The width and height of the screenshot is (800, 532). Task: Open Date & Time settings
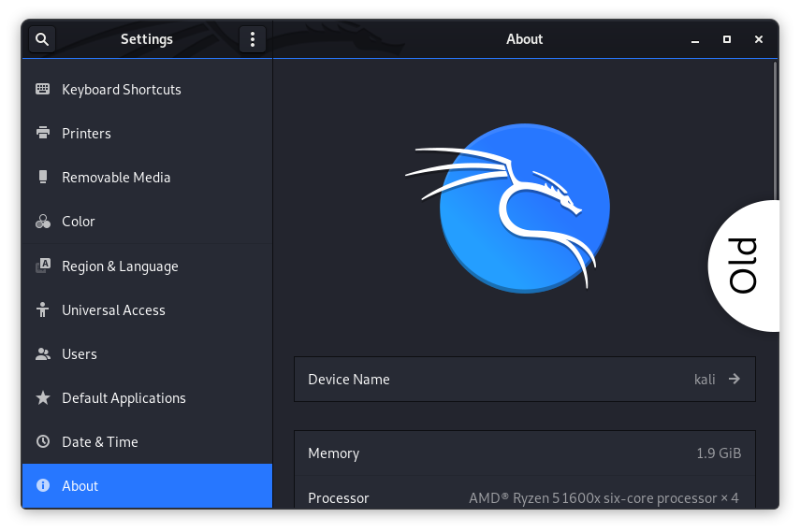pos(147,441)
